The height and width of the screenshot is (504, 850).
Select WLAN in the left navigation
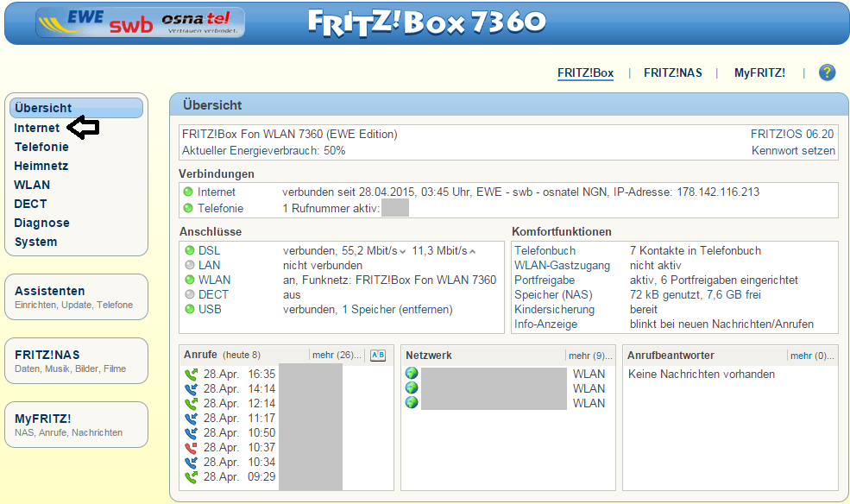[x=32, y=185]
